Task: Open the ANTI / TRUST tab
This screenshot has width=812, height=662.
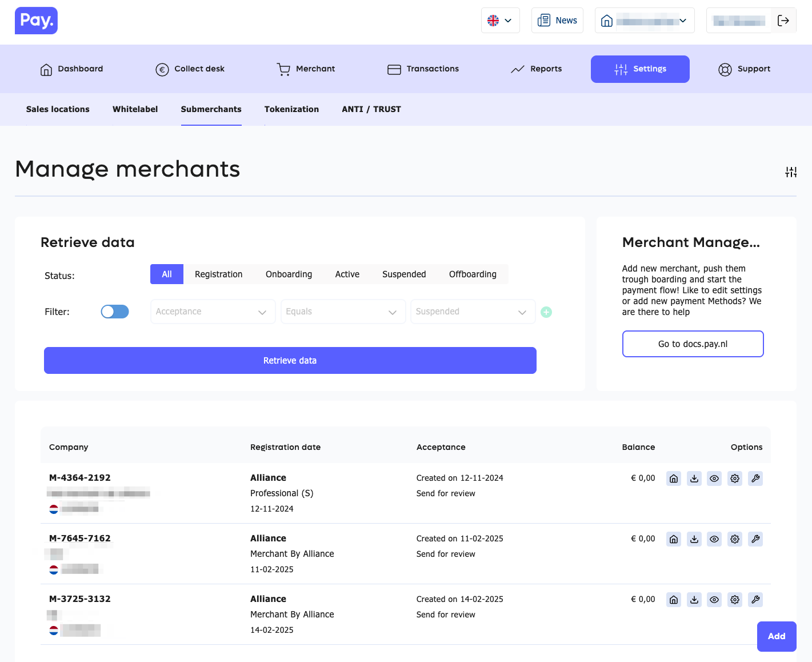Action: [371, 109]
